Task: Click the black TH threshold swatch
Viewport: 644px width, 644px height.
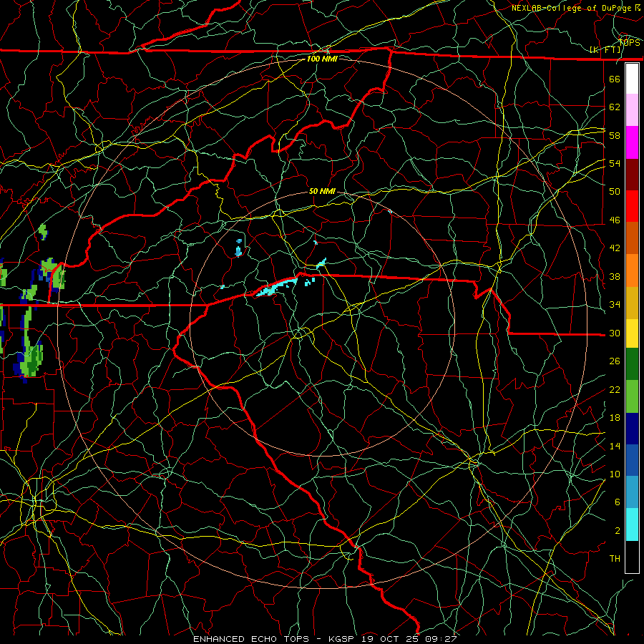Action: tap(632, 557)
